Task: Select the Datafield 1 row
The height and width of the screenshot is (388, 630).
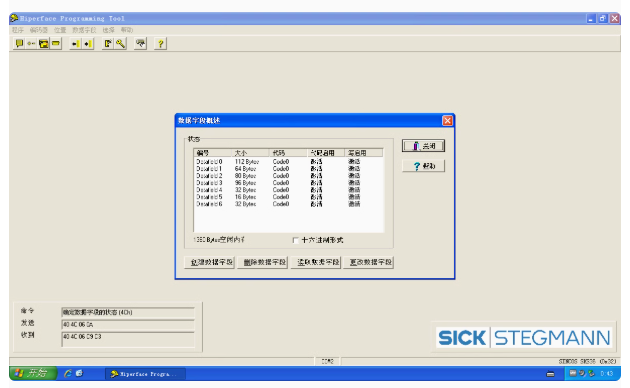Action: coord(288,169)
